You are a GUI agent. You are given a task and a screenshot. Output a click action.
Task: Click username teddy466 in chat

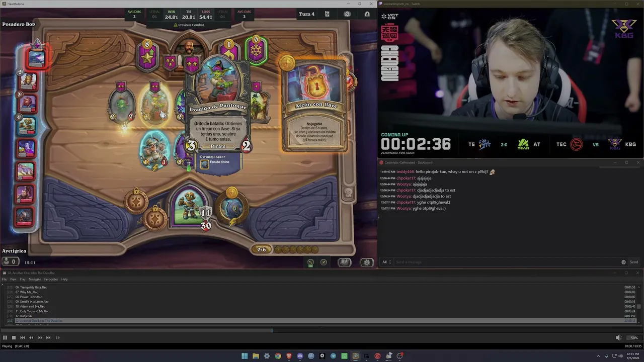pyautogui.click(x=405, y=172)
